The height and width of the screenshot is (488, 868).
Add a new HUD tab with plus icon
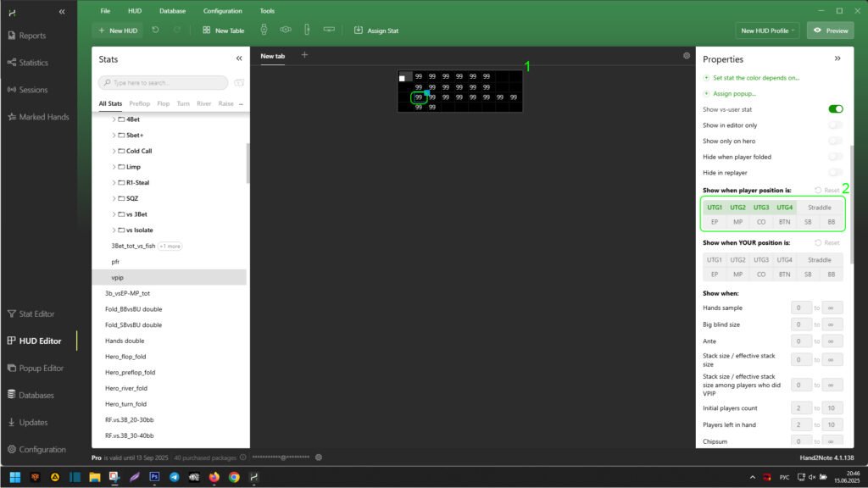304,56
